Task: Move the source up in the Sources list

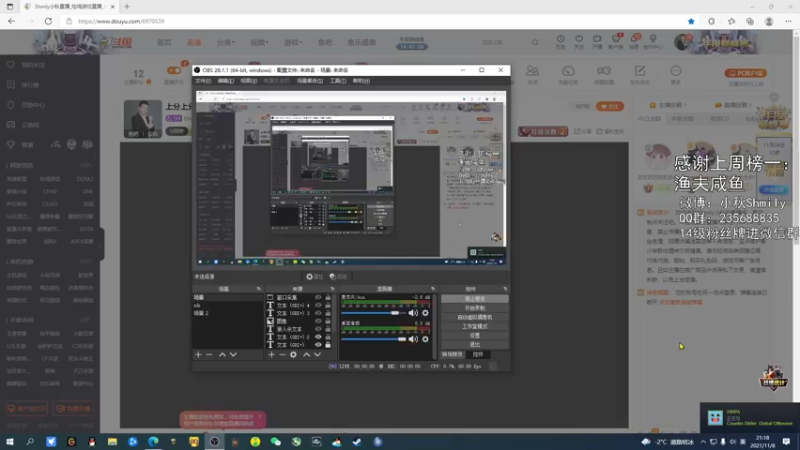Action: (307, 355)
